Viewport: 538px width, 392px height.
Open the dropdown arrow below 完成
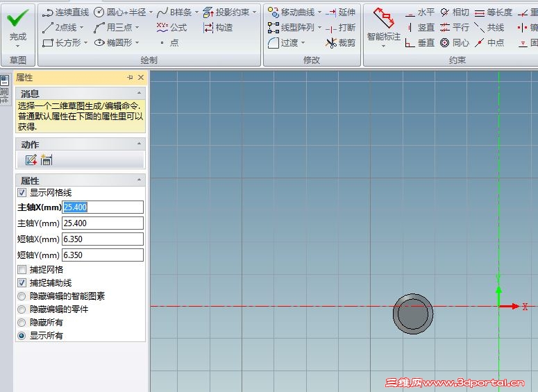(x=18, y=46)
